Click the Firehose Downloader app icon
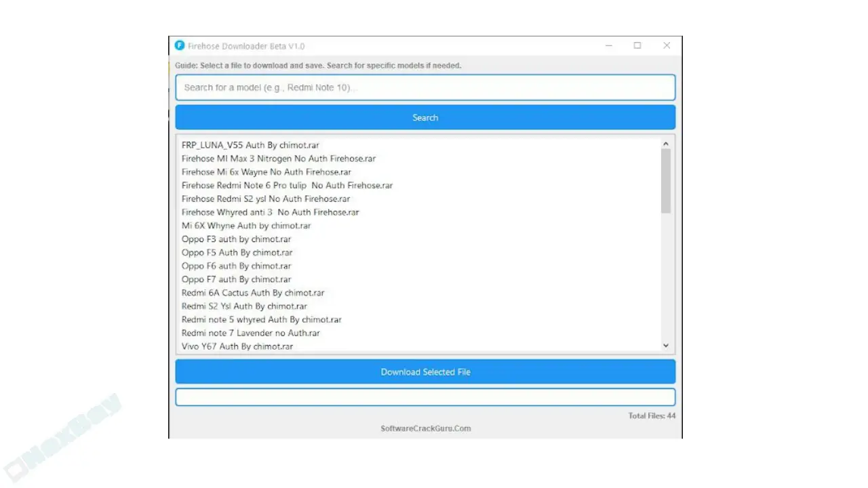 (179, 46)
